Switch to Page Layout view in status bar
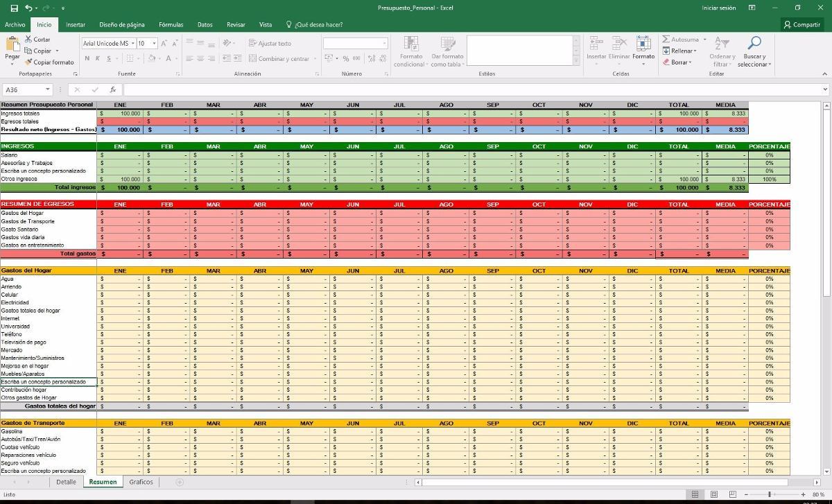Screen dimensions: 832x504 [x=713, y=494]
